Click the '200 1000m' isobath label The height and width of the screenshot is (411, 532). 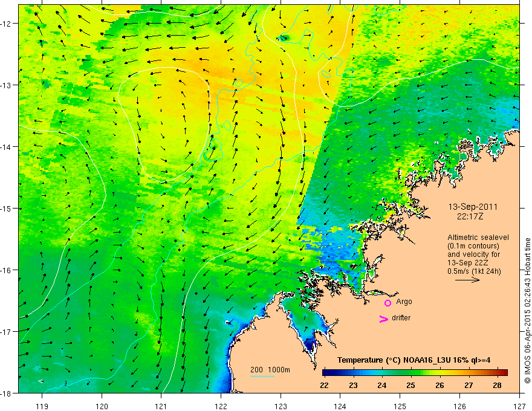pos(270,370)
